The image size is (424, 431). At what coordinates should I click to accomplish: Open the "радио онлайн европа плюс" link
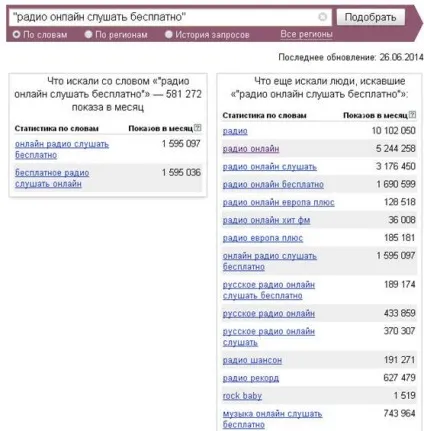coord(278,202)
